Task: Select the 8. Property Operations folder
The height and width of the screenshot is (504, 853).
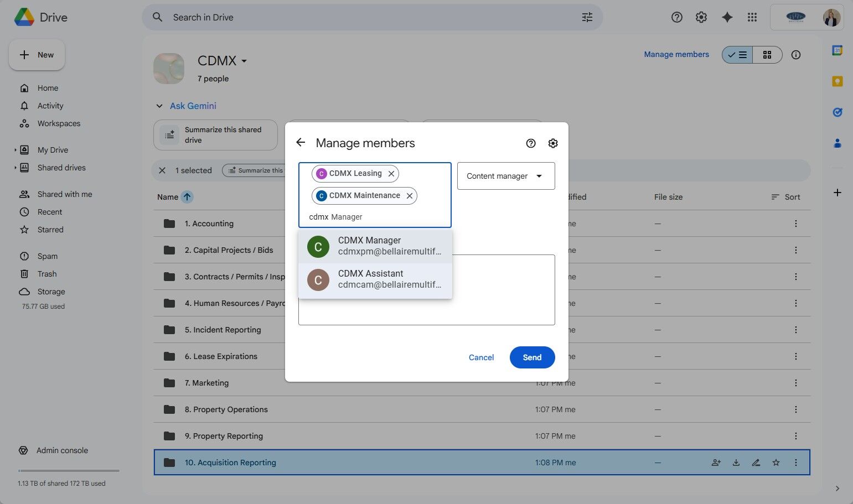Action: 482,409
